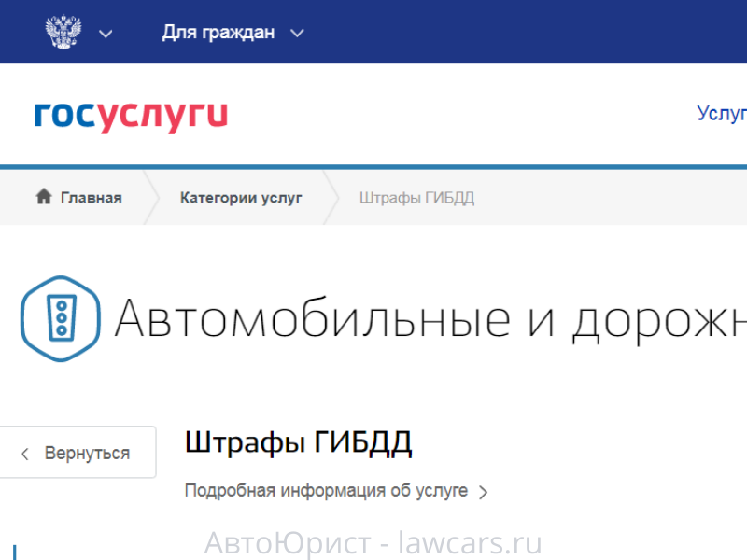Open 'Подробная информация об услуге' link
Screen dimensions: 747x560
326,491
